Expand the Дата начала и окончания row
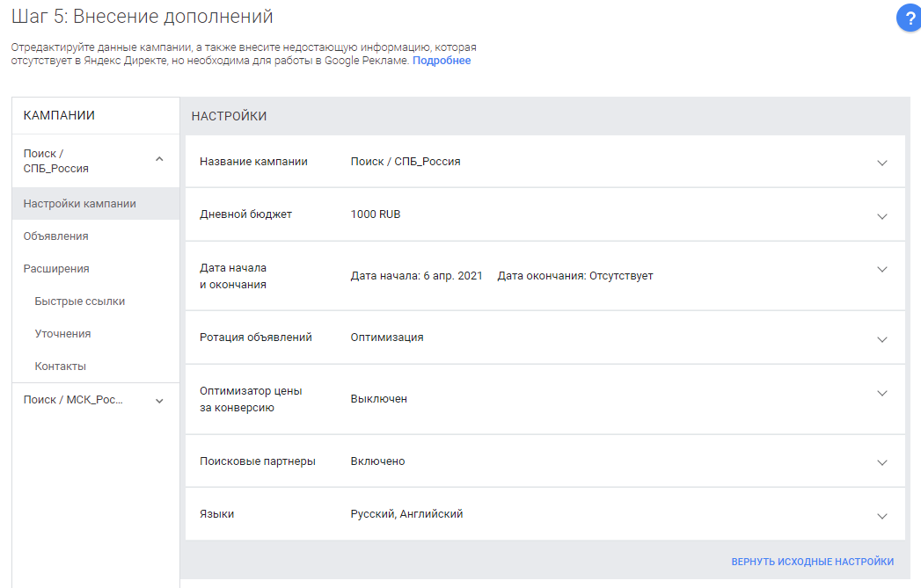The image size is (921, 588). [x=881, y=269]
